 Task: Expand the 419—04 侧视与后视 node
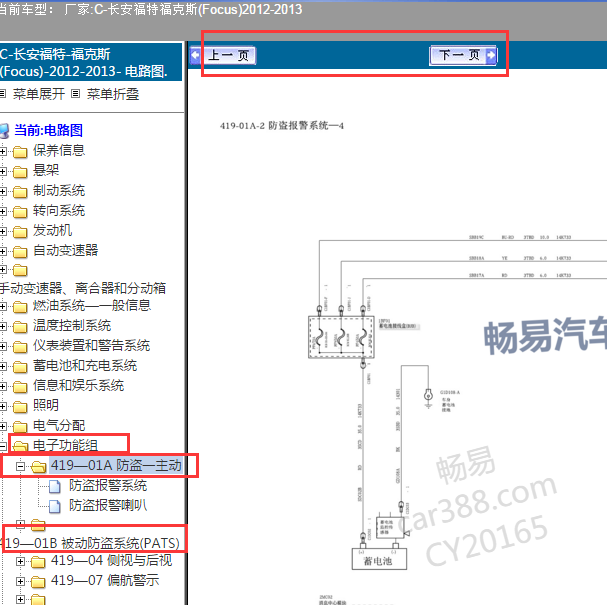click(x=21, y=561)
